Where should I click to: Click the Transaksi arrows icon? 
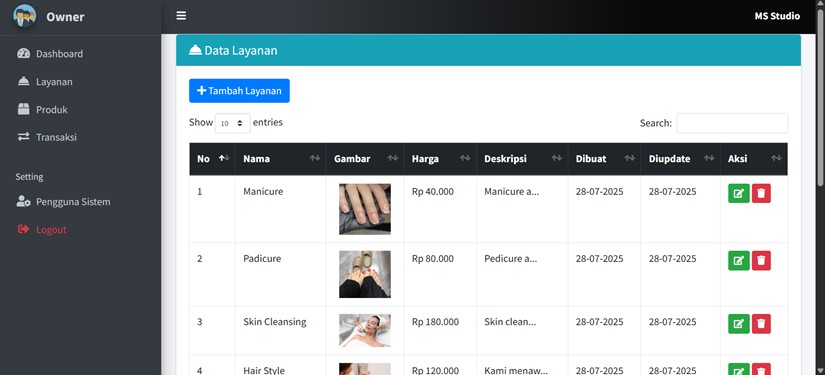[23, 137]
